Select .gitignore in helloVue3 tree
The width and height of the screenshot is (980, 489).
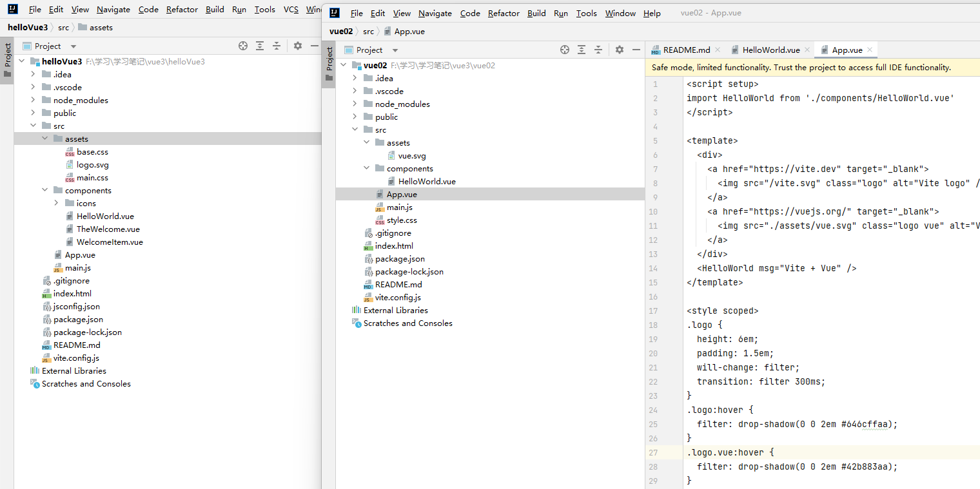pos(71,280)
